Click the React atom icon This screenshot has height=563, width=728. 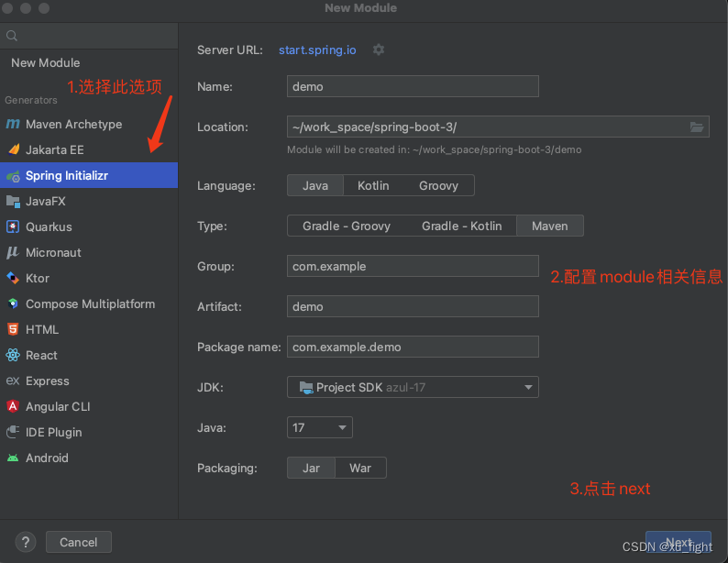click(13, 355)
